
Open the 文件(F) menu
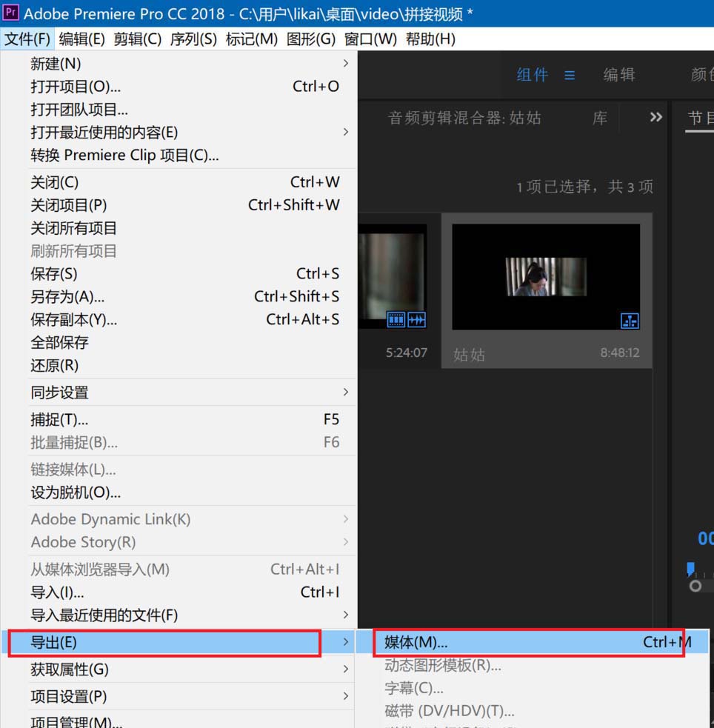27,39
